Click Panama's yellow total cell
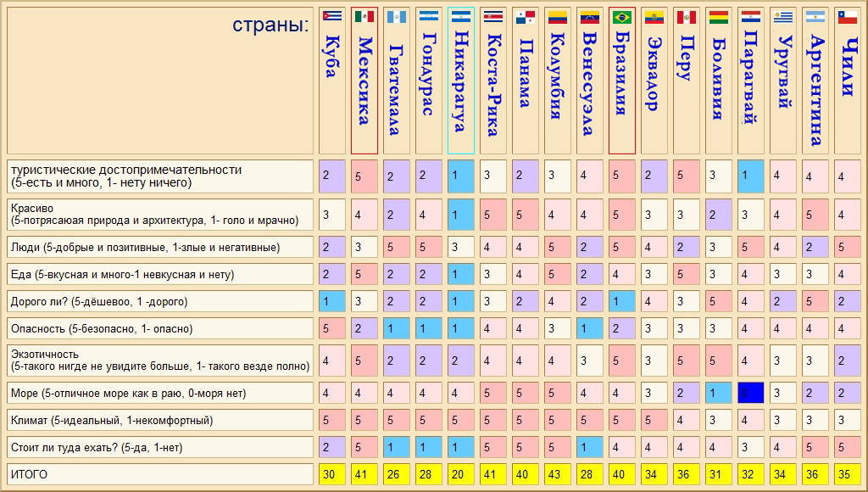Viewport: 868px width, 492px height. pos(526,474)
